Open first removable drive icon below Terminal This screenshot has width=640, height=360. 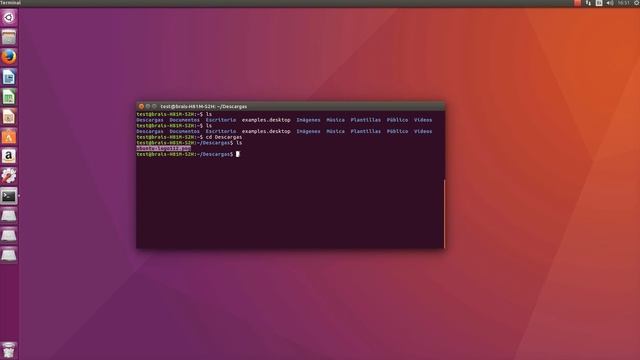[x=9, y=216]
